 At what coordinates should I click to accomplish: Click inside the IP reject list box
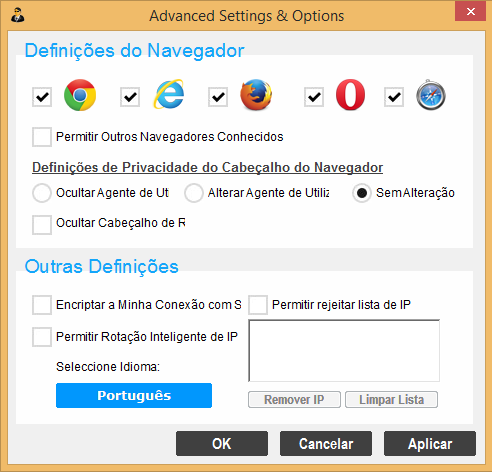[344, 351]
